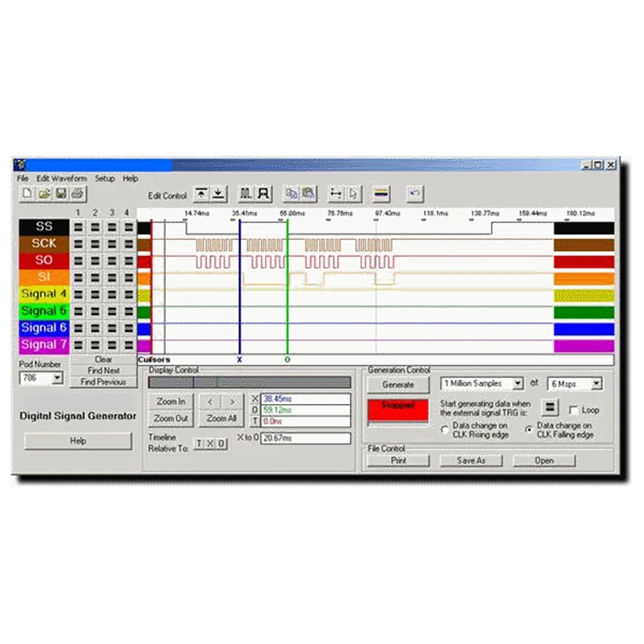Select Data change on CLK Falling edge
The width and height of the screenshot is (644, 644).
pyautogui.click(x=529, y=430)
